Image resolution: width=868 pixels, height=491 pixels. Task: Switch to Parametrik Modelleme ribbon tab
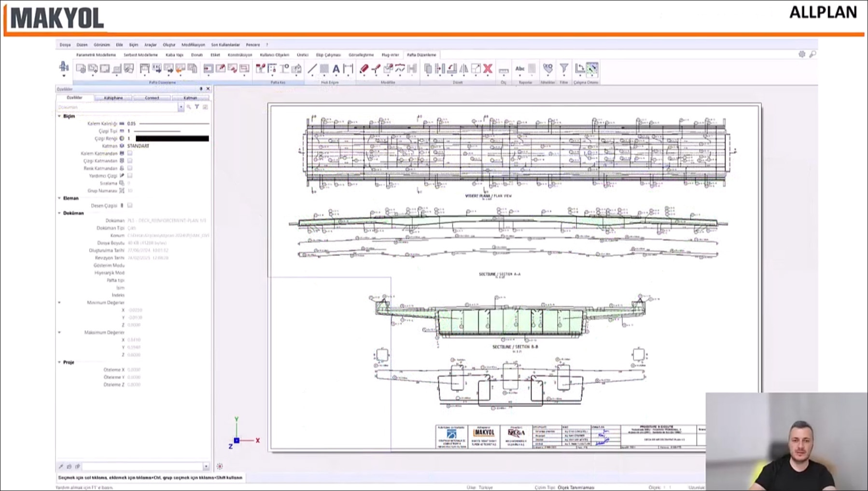[96, 55]
